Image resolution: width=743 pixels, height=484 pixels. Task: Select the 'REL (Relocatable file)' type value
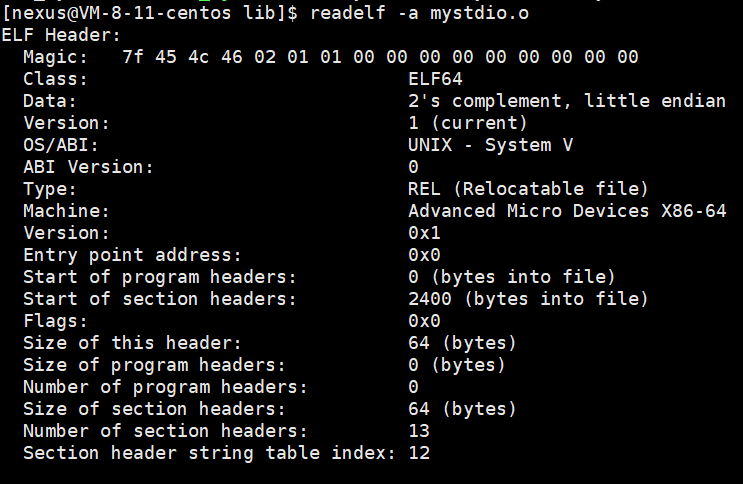(x=528, y=189)
